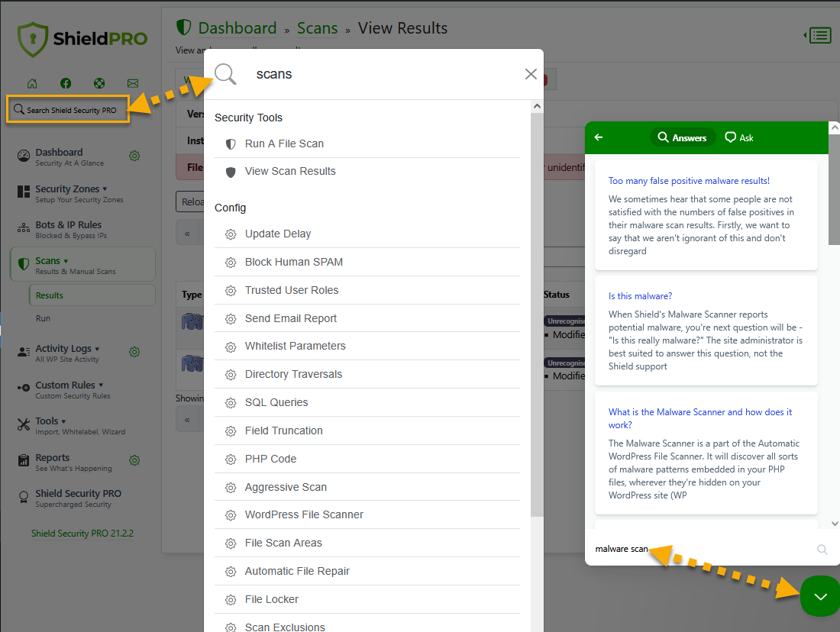Click the help lifebuoy icon
Viewport: 840px width, 632px height.
pos(99,83)
